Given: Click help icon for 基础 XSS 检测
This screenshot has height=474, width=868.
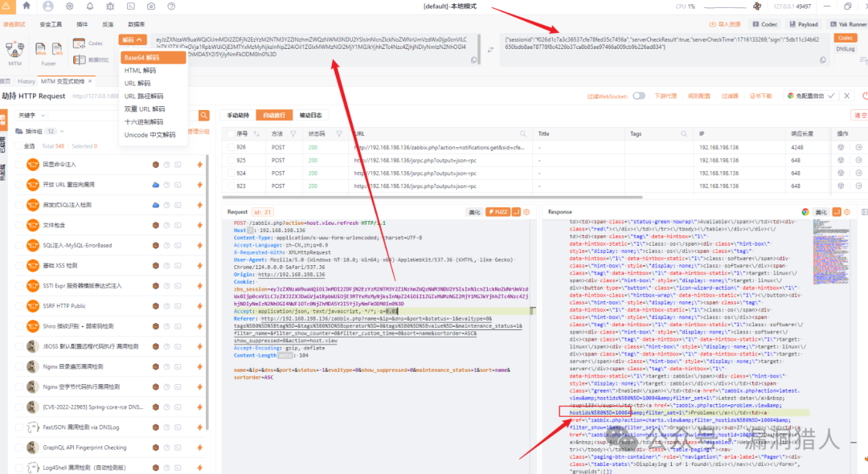Looking at the screenshot, I should point(166,265).
